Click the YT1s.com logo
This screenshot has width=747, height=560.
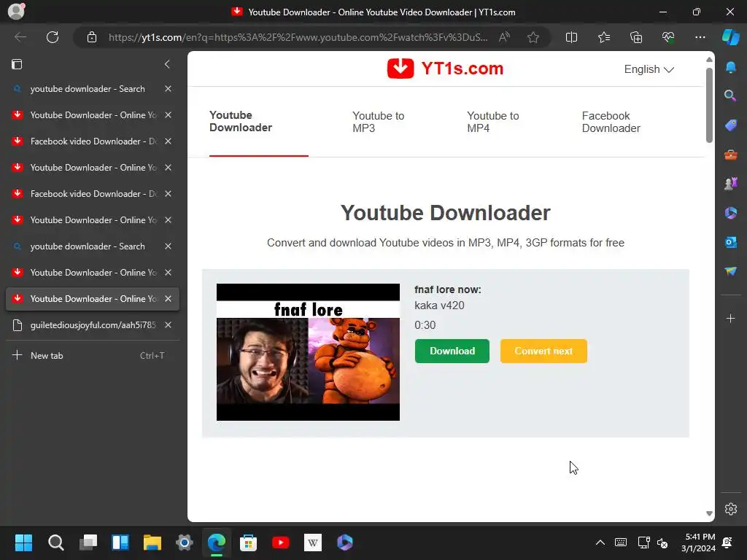click(x=446, y=69)
